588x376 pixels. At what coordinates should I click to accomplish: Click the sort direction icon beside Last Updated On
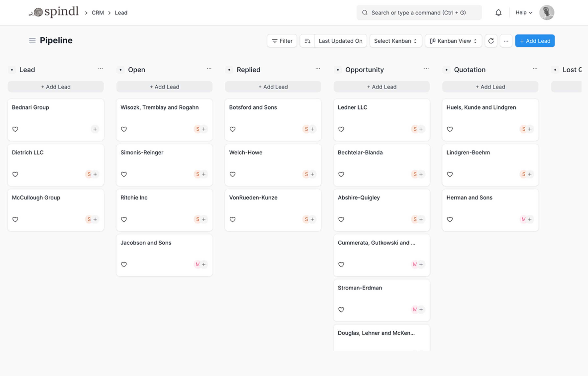[x=307, y=41]
